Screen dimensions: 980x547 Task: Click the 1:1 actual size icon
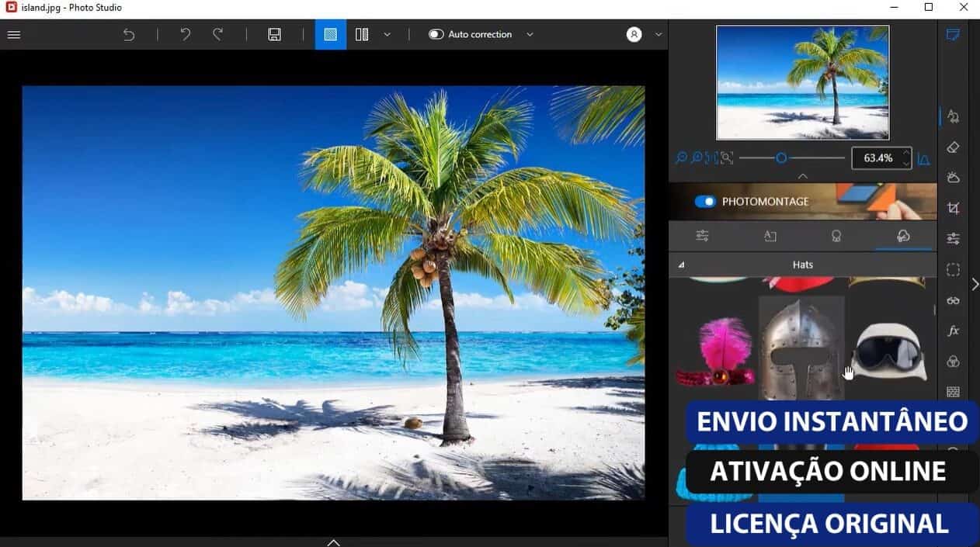point(711,158)
